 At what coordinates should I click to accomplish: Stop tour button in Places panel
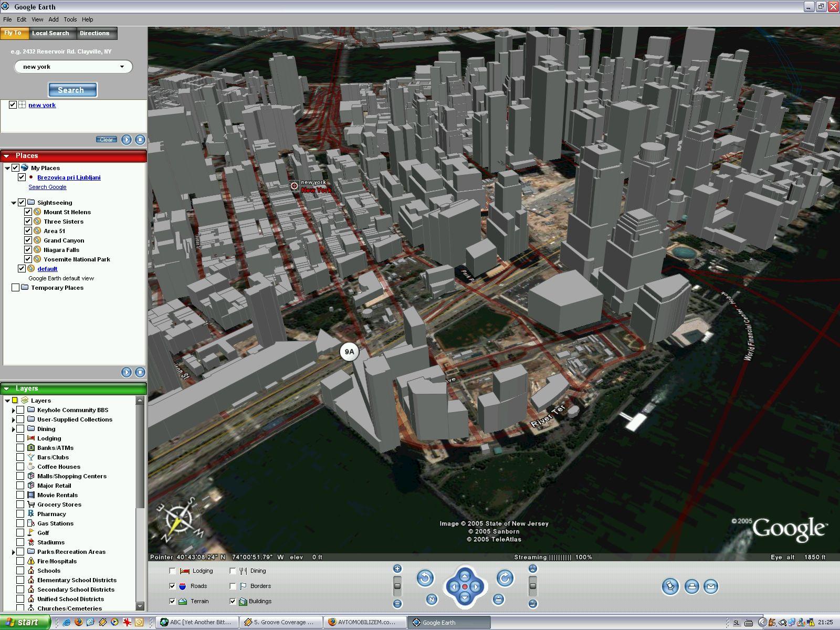140,372
